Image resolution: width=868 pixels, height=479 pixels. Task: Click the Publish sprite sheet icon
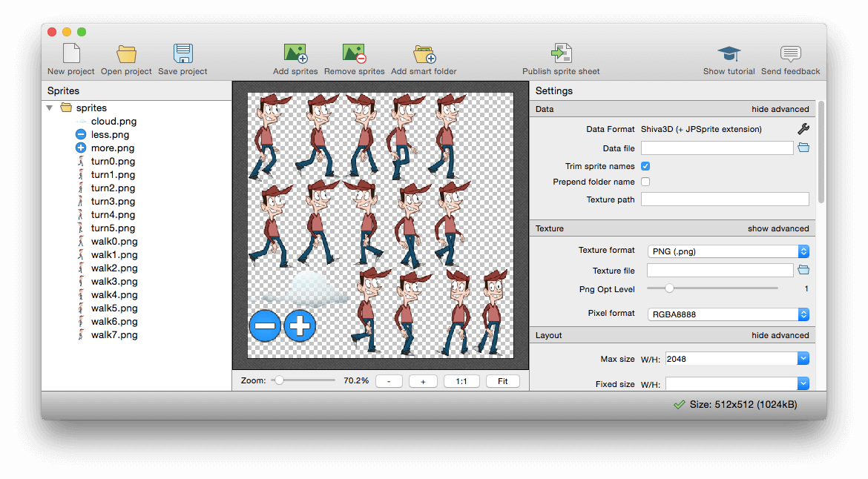561,54
